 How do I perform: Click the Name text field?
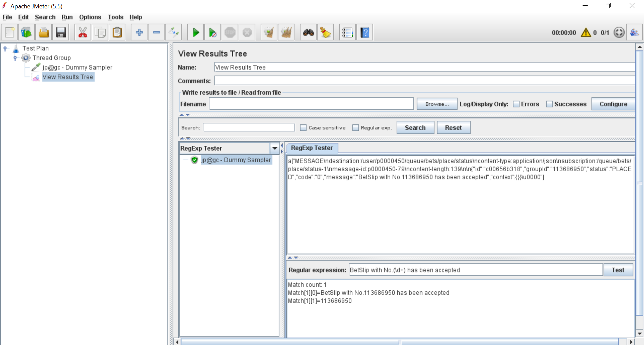[425, 67]
